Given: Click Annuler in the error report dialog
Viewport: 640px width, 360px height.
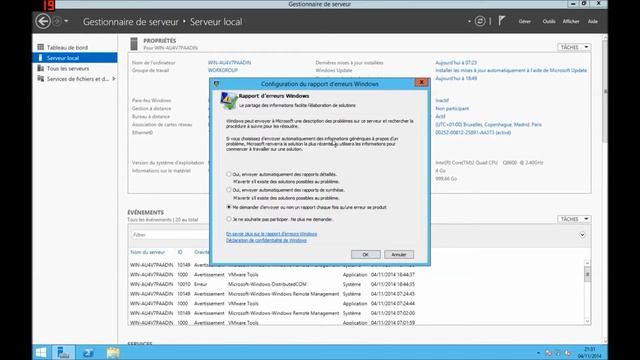Looking at the screenshot, I should [399, 254].
